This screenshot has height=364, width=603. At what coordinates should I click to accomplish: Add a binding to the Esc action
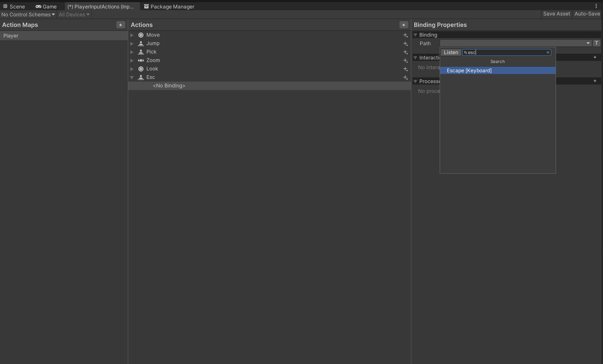click(x=405, y=77)
